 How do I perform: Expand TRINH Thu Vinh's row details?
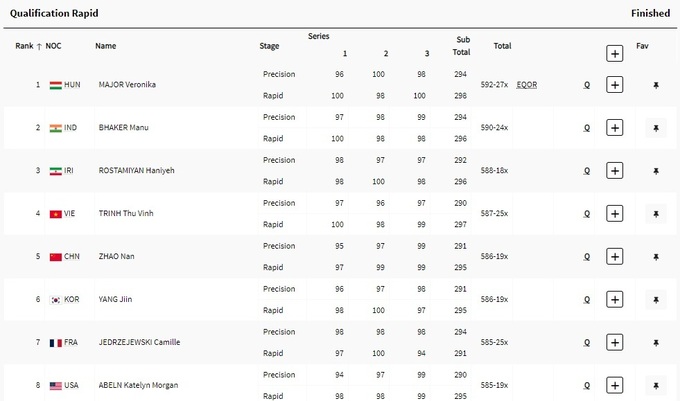click(614, 214)
